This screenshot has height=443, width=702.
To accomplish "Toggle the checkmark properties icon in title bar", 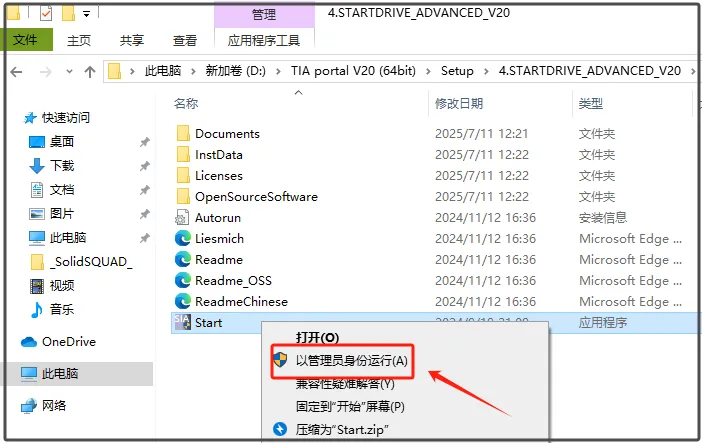I will tap(46, 14).
